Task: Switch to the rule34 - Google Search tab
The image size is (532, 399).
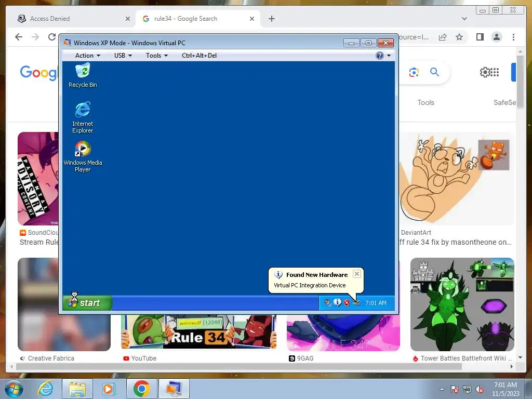Action: coord(198,19)
